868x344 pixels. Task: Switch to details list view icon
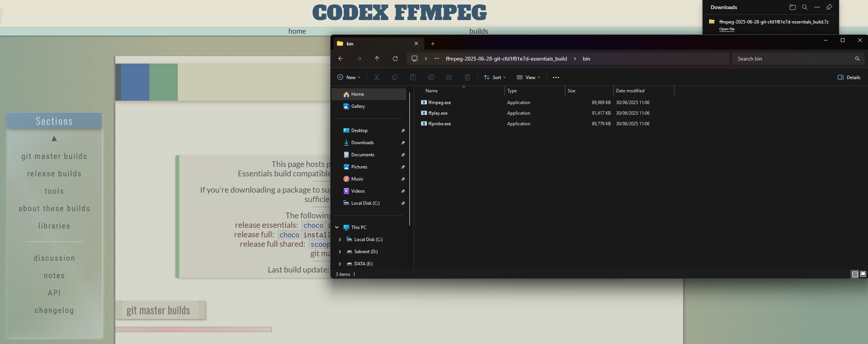coord(855,274)
